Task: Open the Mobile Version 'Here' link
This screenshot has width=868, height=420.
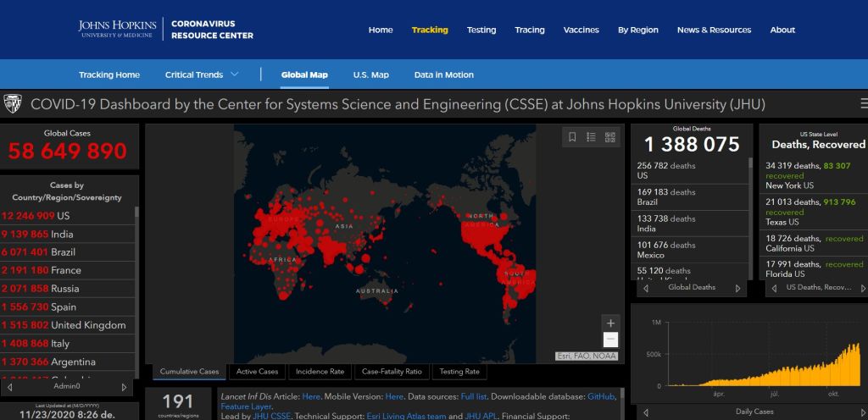Action: [394, 396]
